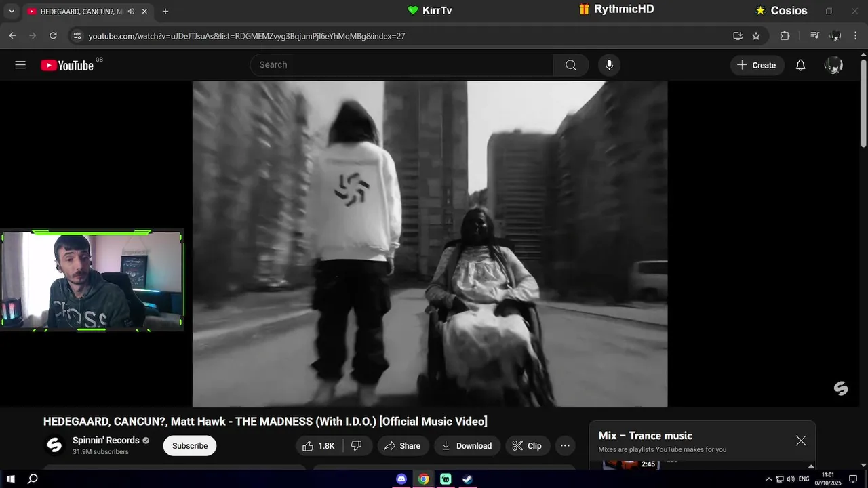Subscribe to Spinnin' Records
The width and height of the screenshot is (868, 488).
pos(190,446)
